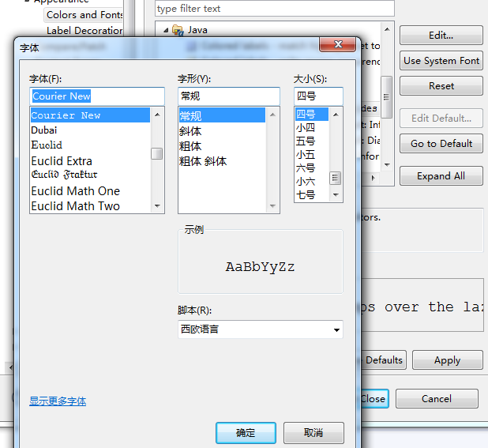The height and width of the screenshot is (448, 488).
Task: Click the 确定 button
Action: [246, 433]
